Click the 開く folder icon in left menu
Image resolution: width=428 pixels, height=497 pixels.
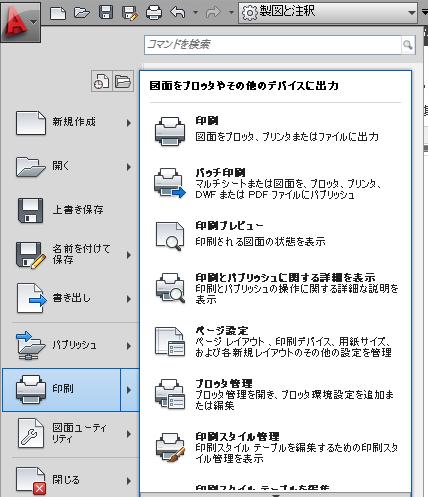pos(31,167)
